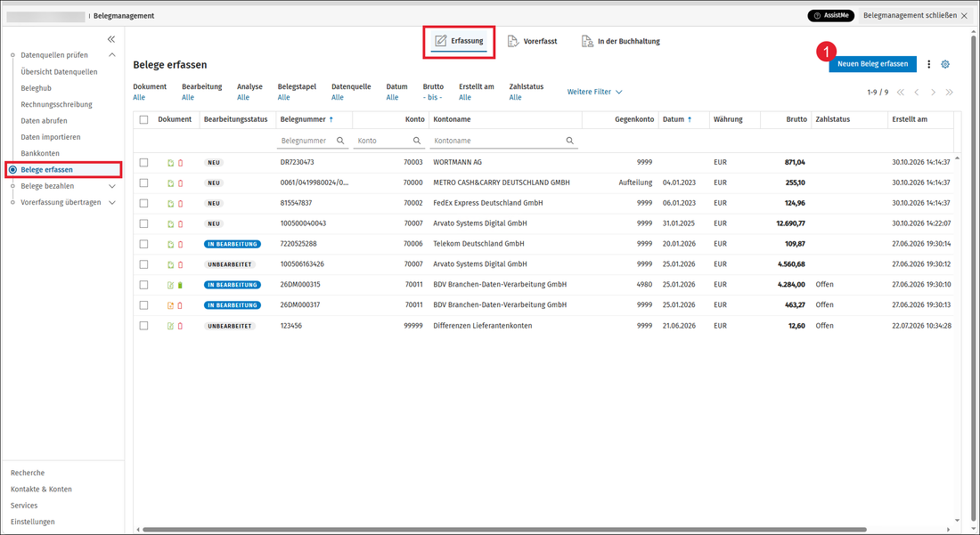Jump to the last page of results
The image size is (980, 535).
(950, 93)
